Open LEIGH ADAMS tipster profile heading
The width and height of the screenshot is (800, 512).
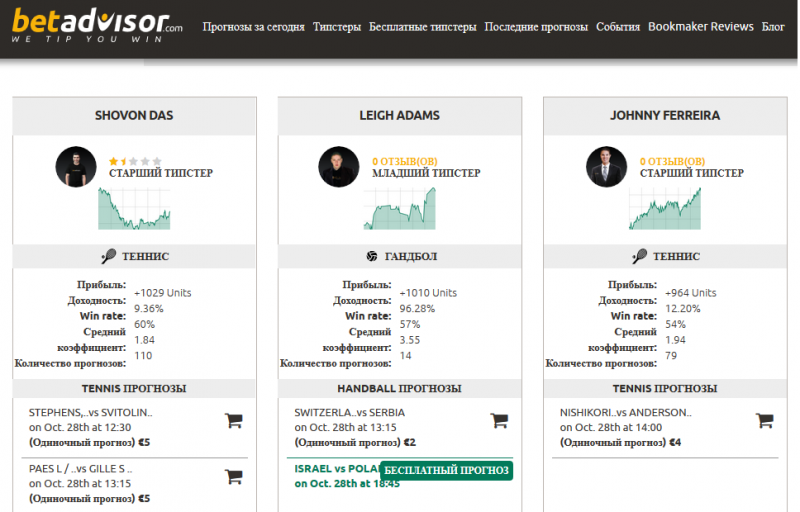click(399, 116)
